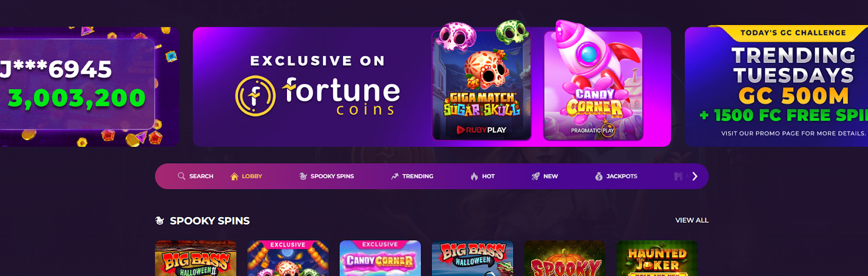Open the Jackpots category tab

[x=616, y=176]
